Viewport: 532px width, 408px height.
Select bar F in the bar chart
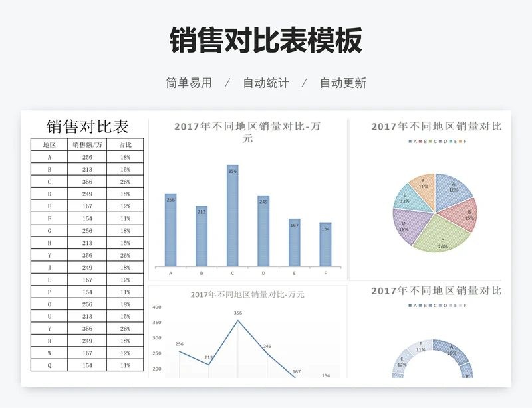325,244
